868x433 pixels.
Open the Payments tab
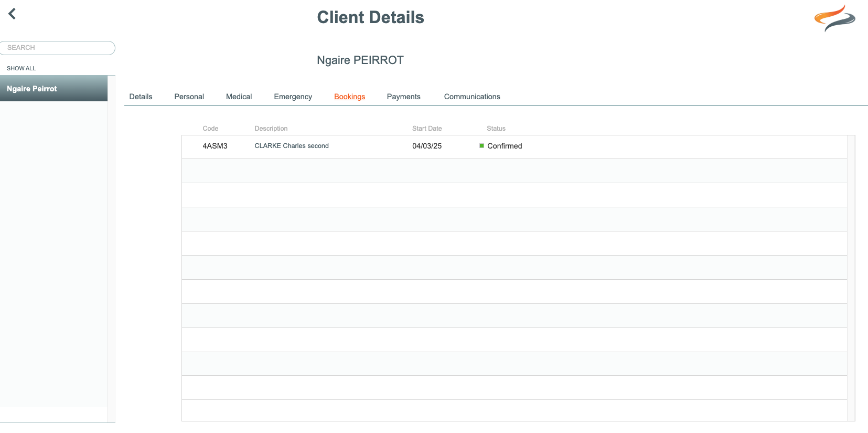(403, 97)
